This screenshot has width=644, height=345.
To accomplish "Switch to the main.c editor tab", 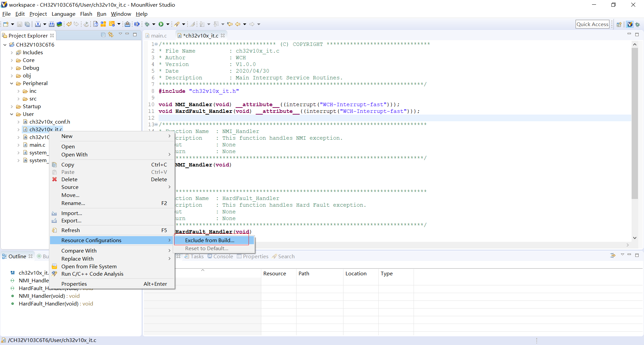I will click(x=159, y=36).
